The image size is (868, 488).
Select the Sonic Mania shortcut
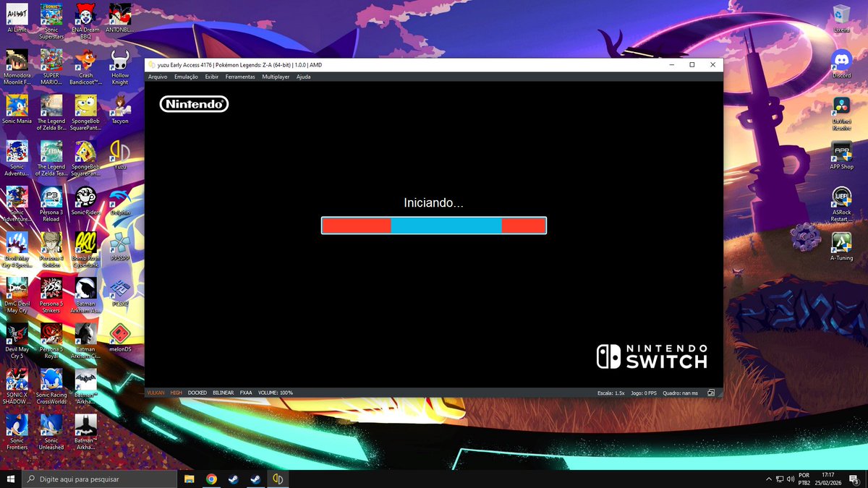point(17,110)
